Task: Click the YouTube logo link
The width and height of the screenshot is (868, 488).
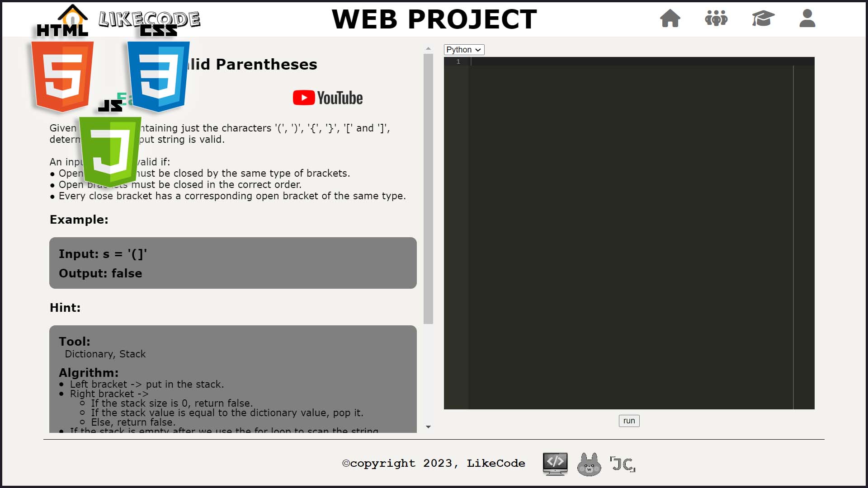Action: point(328,98)
